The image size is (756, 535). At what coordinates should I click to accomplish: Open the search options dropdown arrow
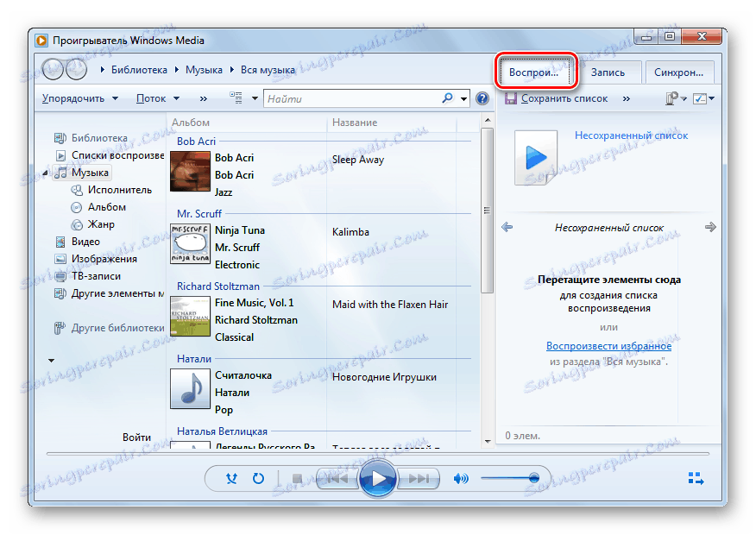[x=463, y=99]
